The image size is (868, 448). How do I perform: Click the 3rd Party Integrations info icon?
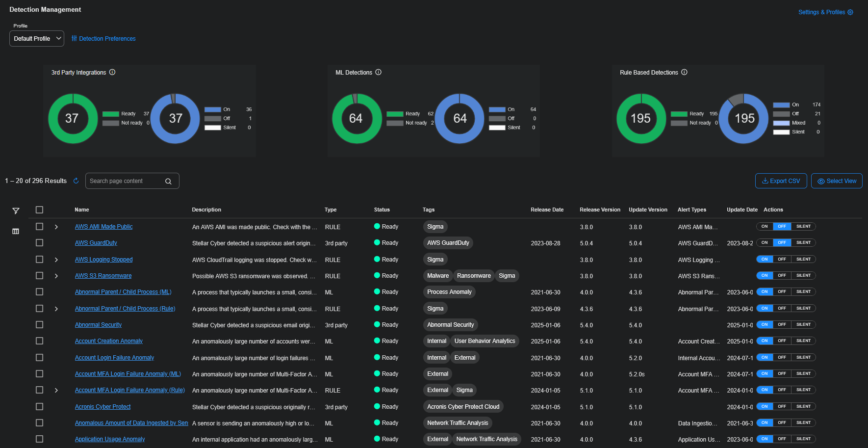tap(112, 72)
